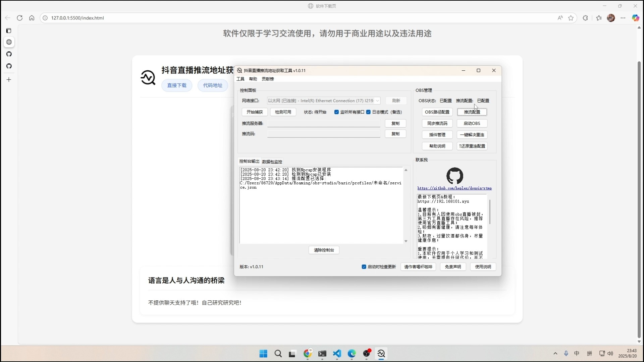Open the Windows Start button
Viewport: 644px width, 362px height.
[x=263, y=354]
